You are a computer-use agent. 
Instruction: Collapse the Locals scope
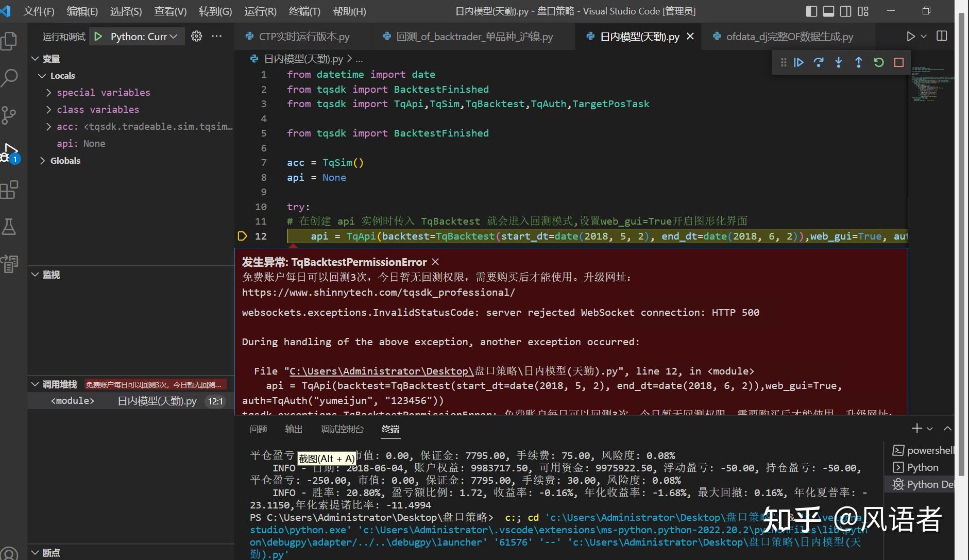click(x=42, y=76)
